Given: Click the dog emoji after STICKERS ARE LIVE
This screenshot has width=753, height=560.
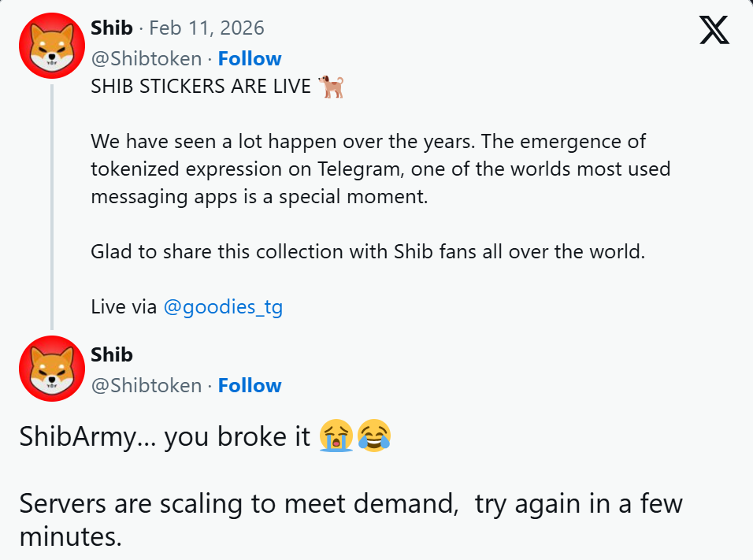Looking at the screenshot, I should tap(332, 87).
